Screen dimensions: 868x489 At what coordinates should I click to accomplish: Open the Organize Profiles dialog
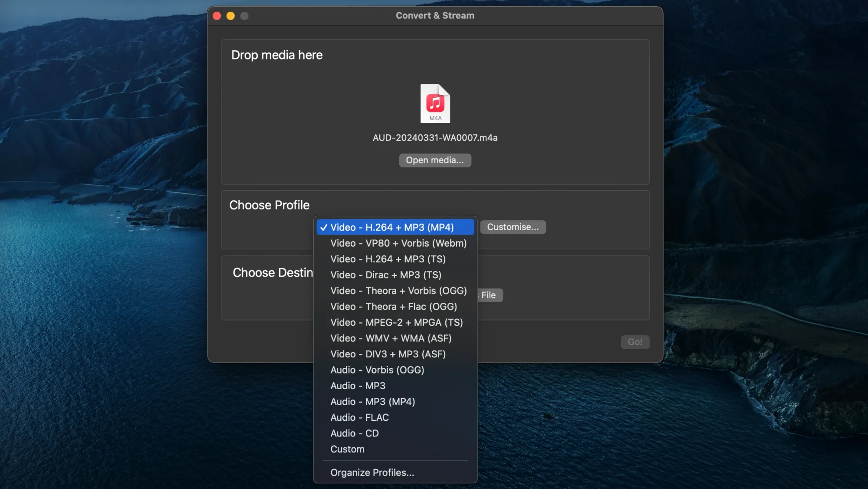(372, 472)
